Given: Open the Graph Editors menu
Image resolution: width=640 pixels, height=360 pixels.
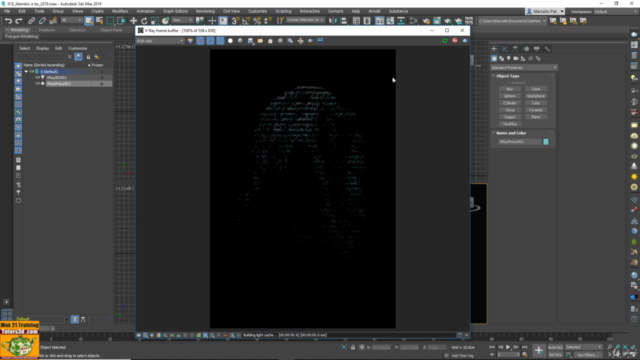Looking at the screenshot, I should pos(175,11).
